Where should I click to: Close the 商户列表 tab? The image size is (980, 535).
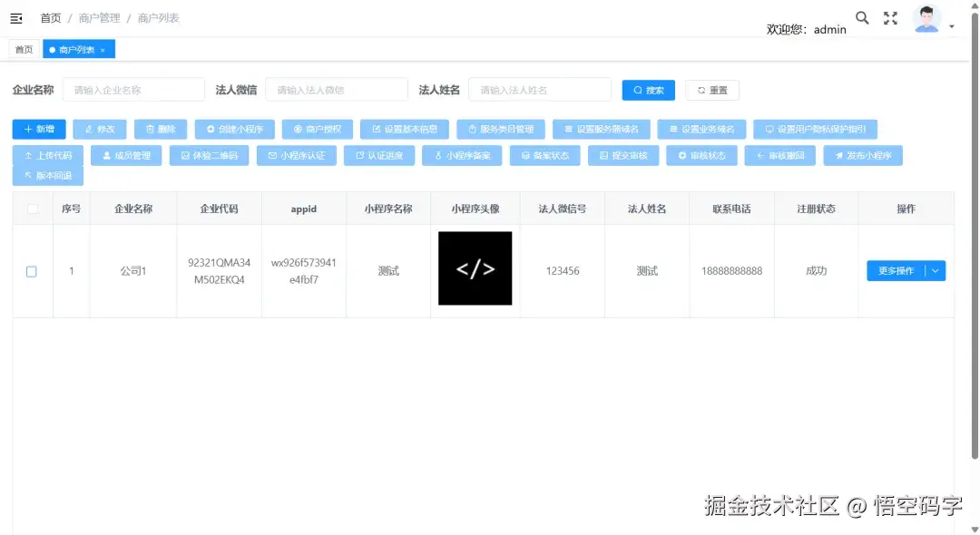(102, 49)
